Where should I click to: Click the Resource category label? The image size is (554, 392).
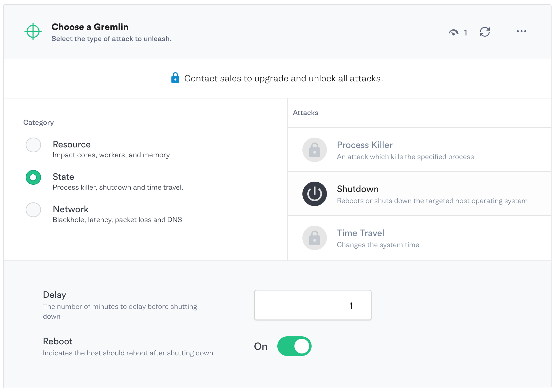pos(72,144)
